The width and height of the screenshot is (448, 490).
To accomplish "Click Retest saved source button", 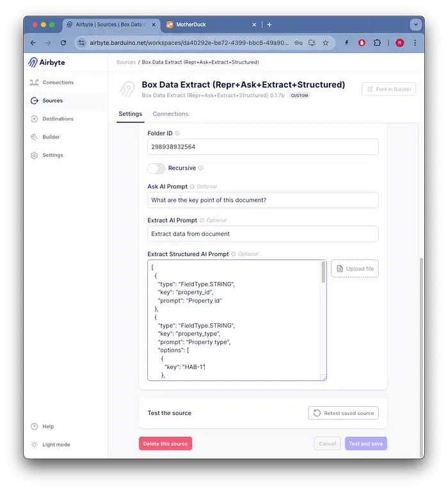I will [344, 413].
